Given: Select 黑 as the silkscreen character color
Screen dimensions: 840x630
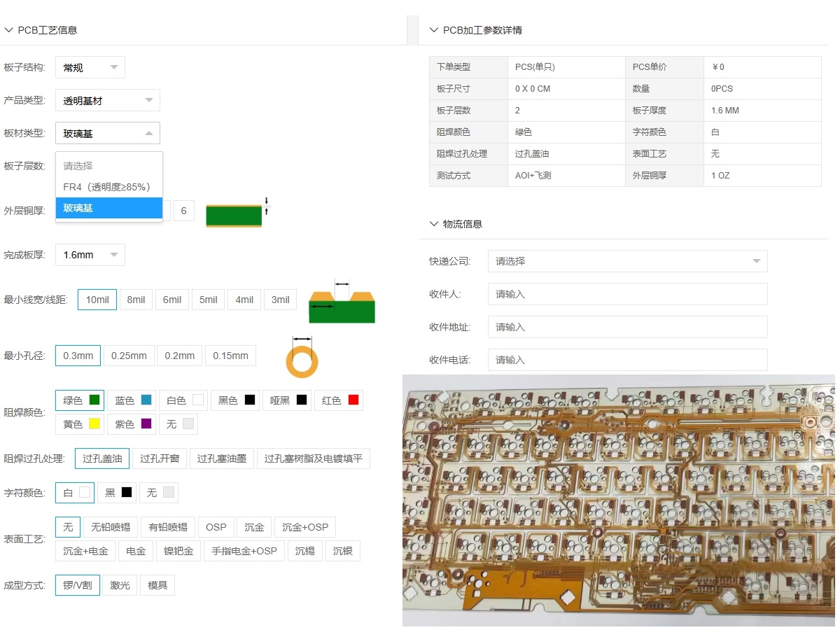Looking at the screenshot, I should [x=116, y=492].
